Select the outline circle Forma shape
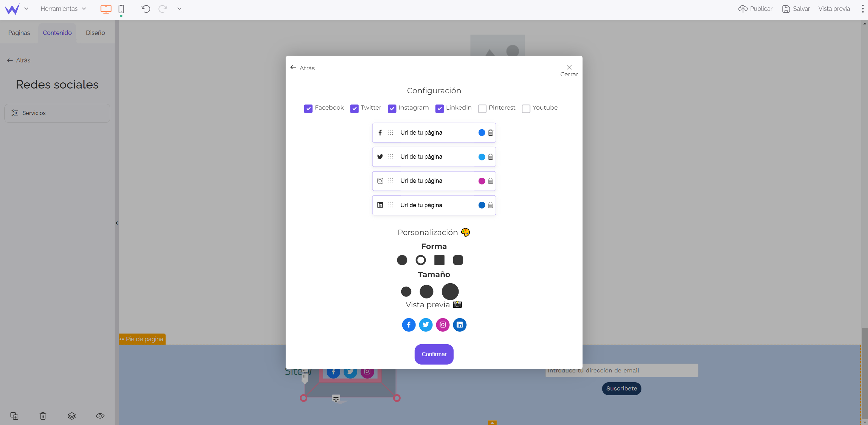Viewport: 868px width, 425px height. pyautogui.click(x=421, y=260)
